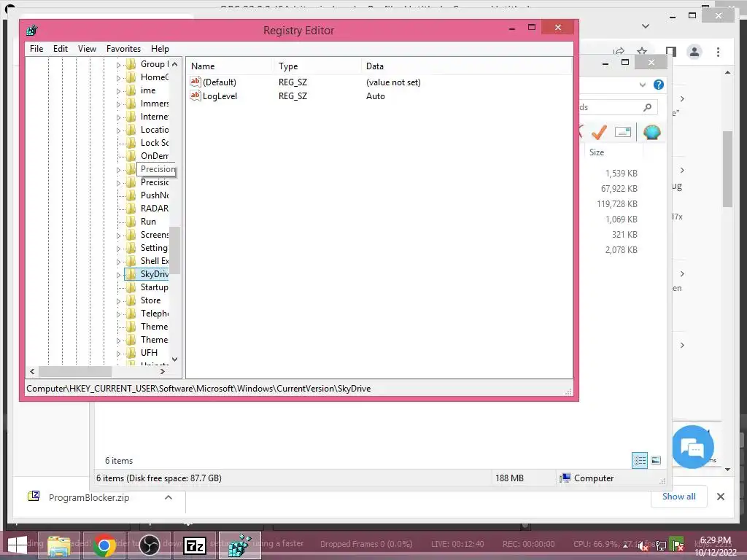The width and height of the screenshot is (747, 560).
Task: Click Show all downloads link
Action: [678, 497]
